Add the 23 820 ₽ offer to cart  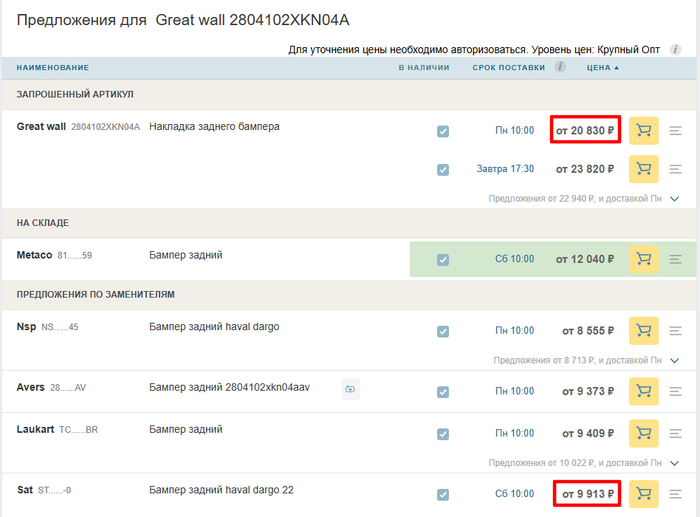[x=643, y=169]
